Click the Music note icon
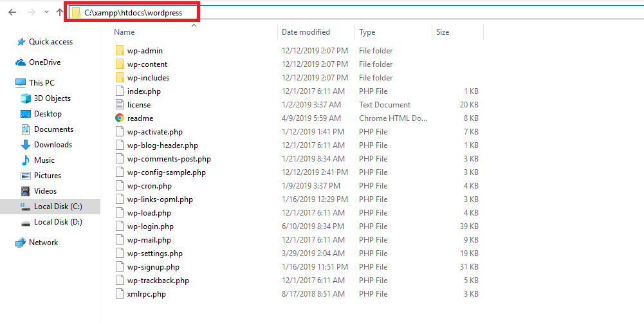This screenshot has height=323, width=644. pyautogui.click(x=26, y=160)
